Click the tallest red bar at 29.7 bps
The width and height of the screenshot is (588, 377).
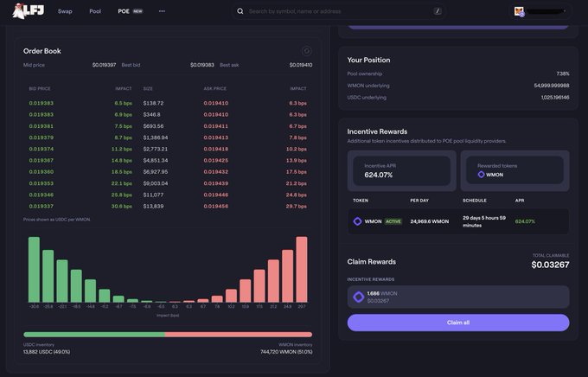pos(302,269)
